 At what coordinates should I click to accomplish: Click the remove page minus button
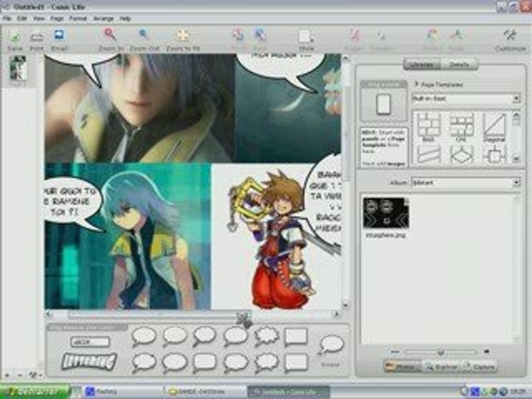[19, 375]
